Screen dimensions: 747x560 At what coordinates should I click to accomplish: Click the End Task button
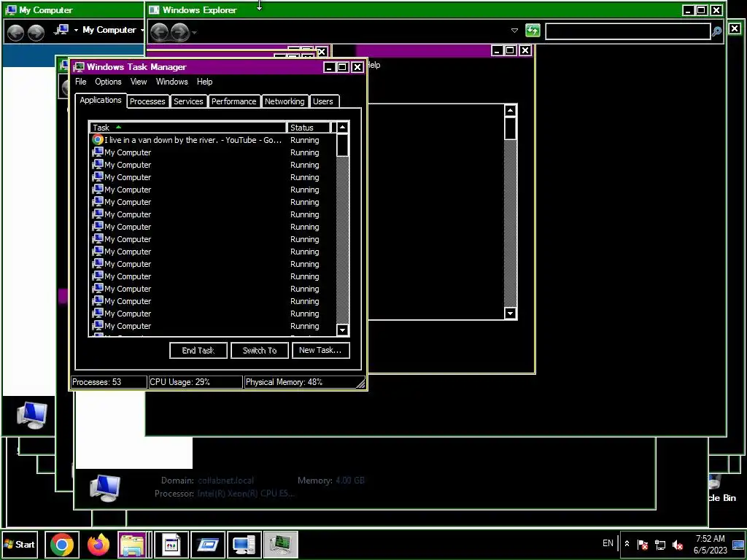pyautogui.click(x=198, y=351)
